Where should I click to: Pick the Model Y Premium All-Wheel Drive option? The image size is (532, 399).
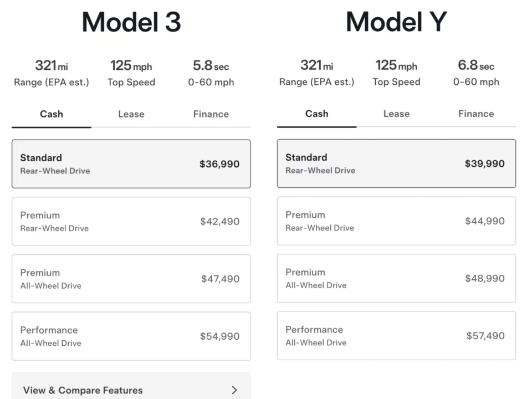coord(396,278)
